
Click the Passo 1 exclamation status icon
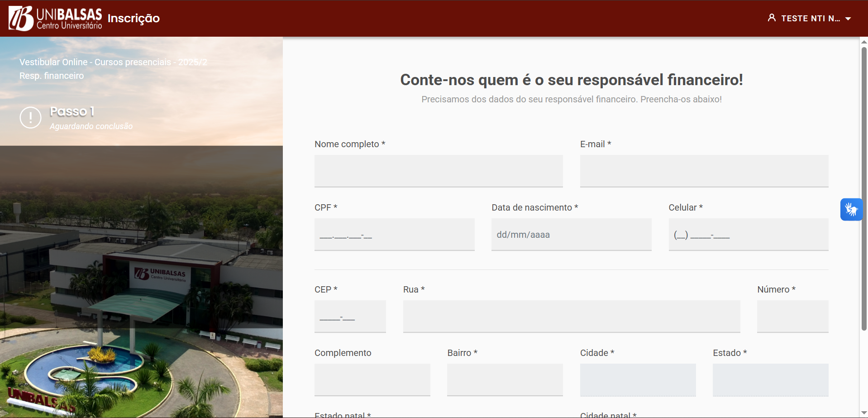click(31, 118)
